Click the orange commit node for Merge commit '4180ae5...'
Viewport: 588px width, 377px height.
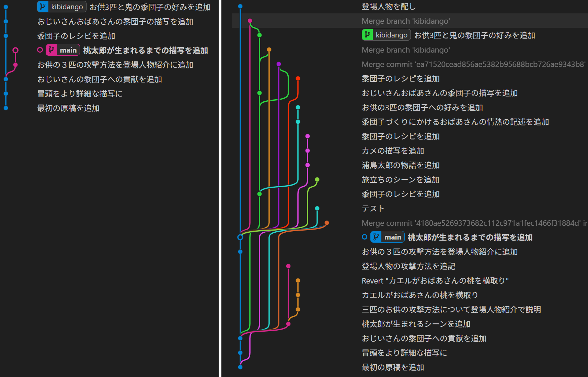pyautogui.click(x=327, y=223)
